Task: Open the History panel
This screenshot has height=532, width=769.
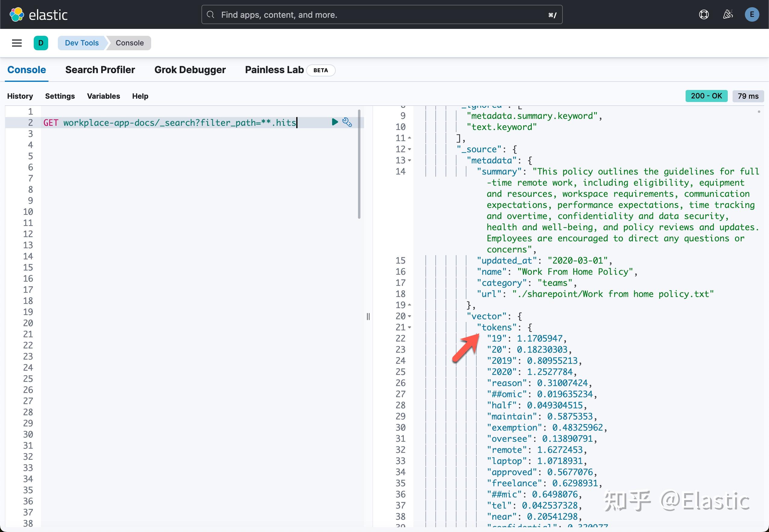Action: (x=20, y=96)
